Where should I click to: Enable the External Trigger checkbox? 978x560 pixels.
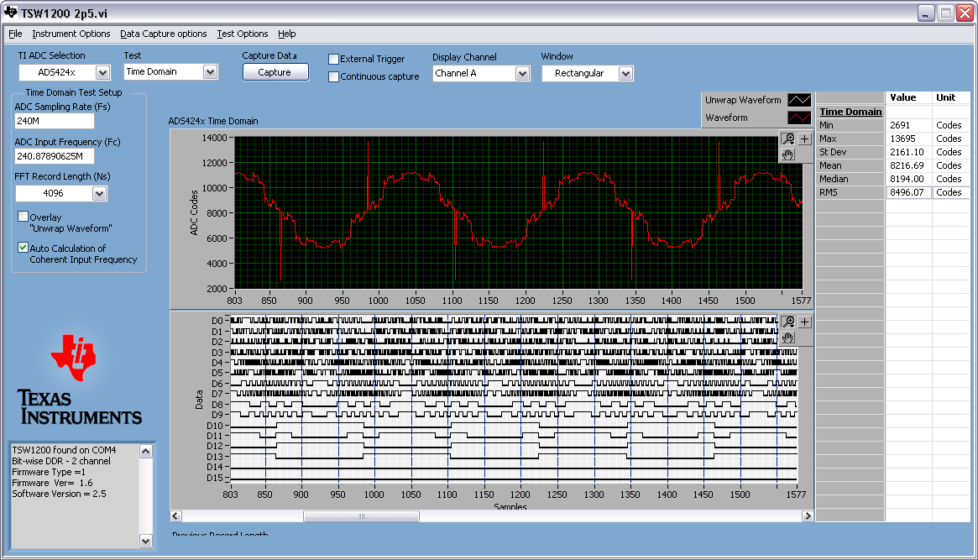tap(334, 59)
